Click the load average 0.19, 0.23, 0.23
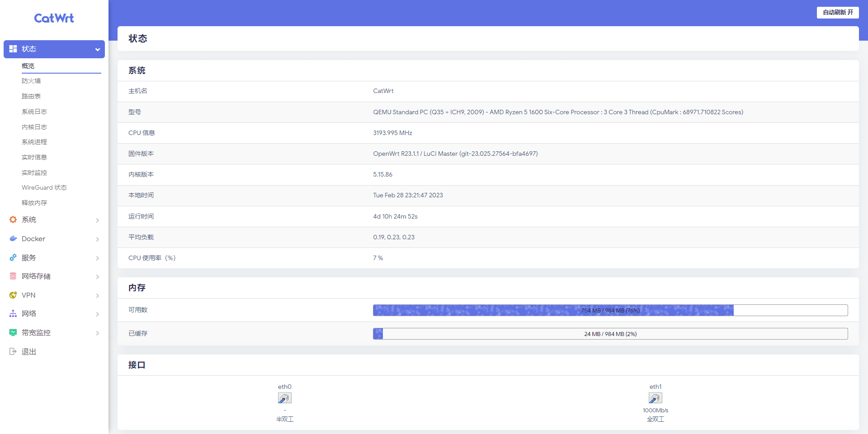This screenshot has height=434, width=868. (394, 237)
